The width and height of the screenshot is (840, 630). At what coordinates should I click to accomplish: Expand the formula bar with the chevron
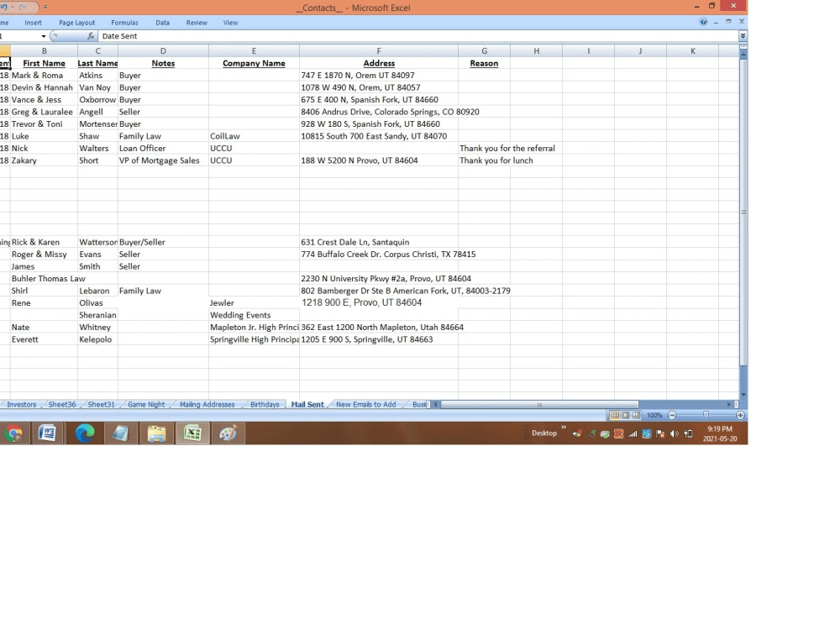(x=743, y=36)
